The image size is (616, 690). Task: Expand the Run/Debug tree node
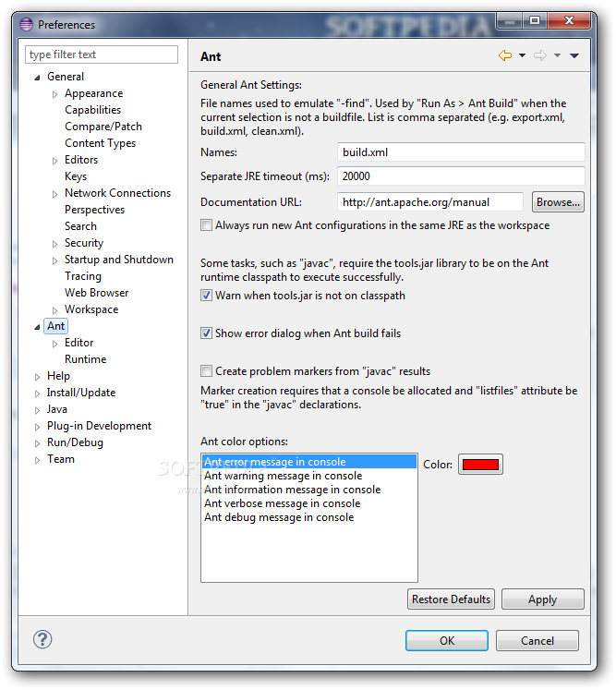coord(37,443)
